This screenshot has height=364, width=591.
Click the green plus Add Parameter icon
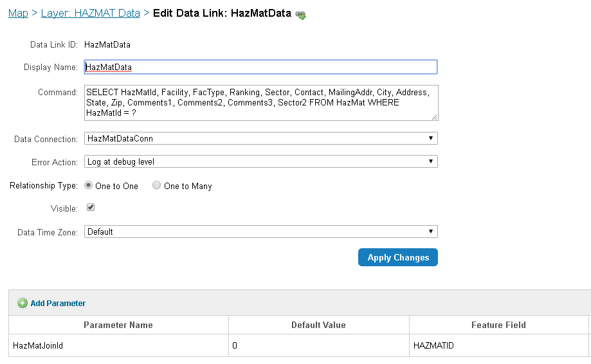[x=23, y=304]
